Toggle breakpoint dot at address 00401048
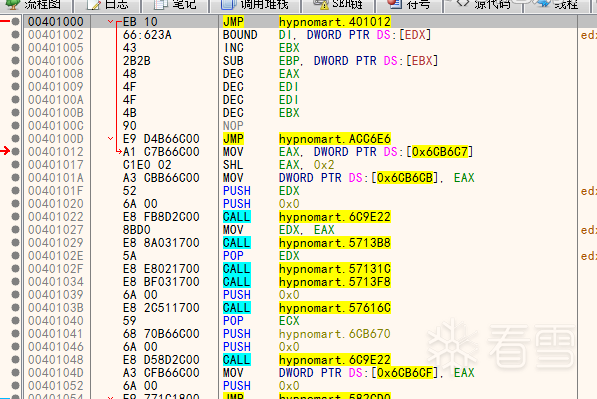597x399 pixels. tap(15, 359)
